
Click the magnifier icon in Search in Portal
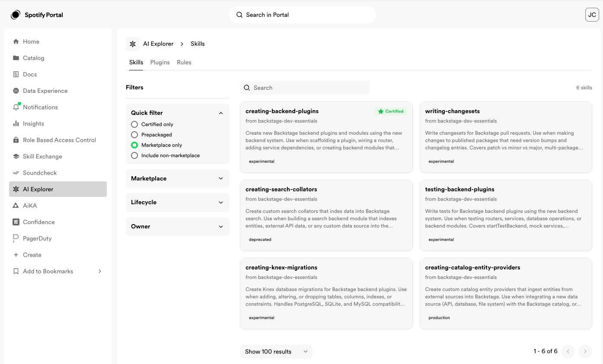[x=239, y=15]
